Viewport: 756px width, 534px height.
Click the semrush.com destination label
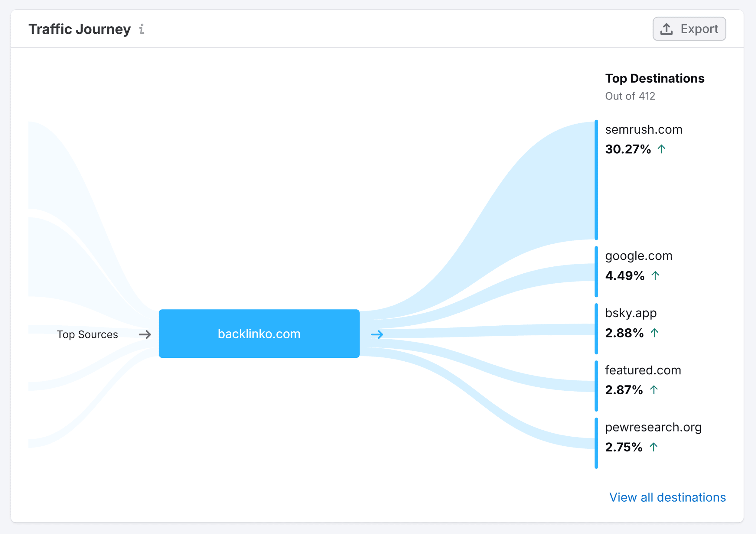coord(644,129)
